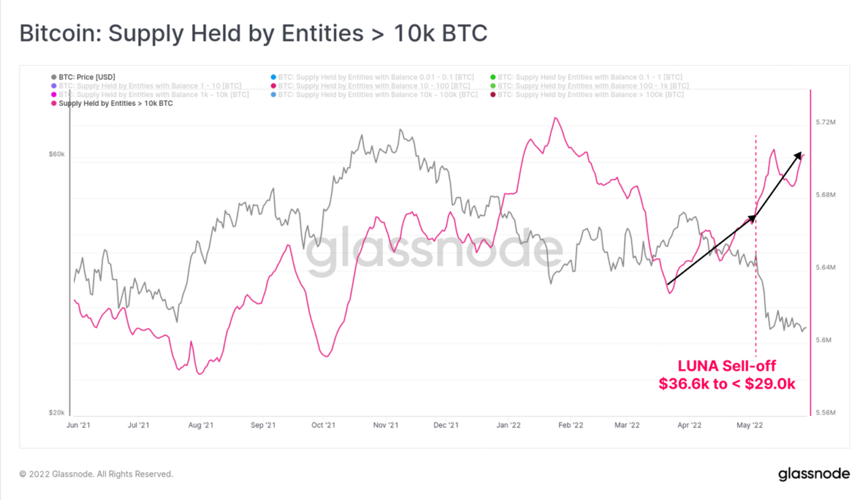The image size is (868, 500).
Task: Click the 2022 Glassnode copyright text
Action: pyautogui.click(x=96, y=474)
